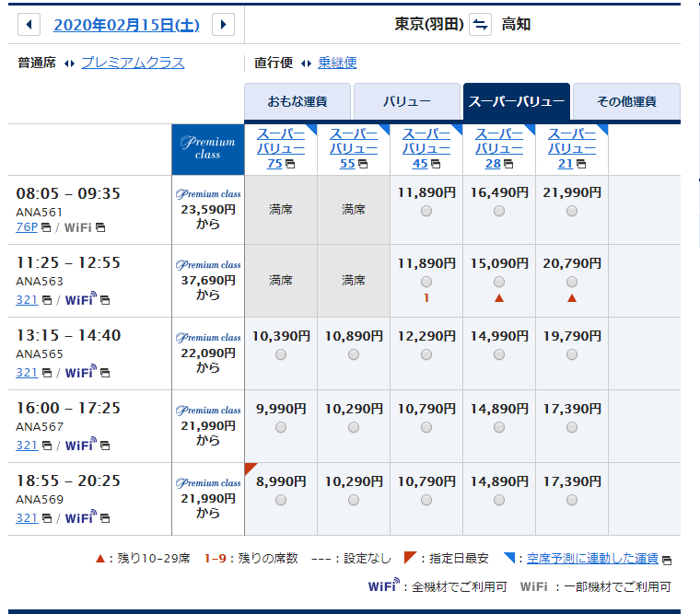Open 76P aircraft link for ANA561
Image resolution: width=700 pixels, height=614 pixels.
click(x=27, y=227)
